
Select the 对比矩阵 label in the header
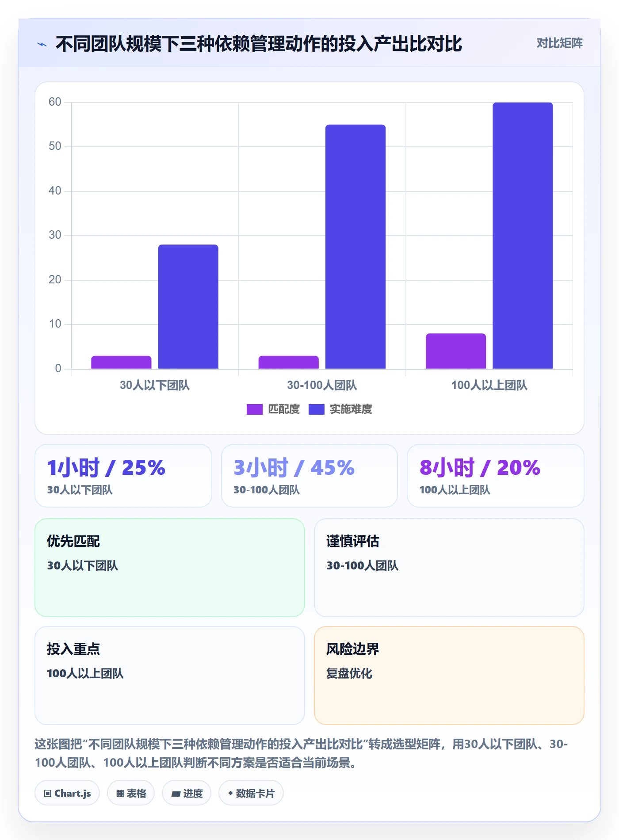coord(560,43)
